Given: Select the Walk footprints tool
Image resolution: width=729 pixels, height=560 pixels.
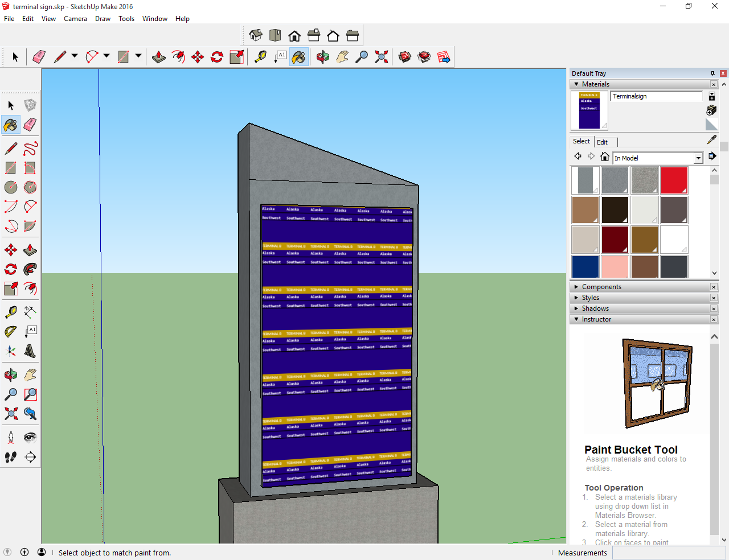Looking at the screenshot, I should click(x=11, y=457).
